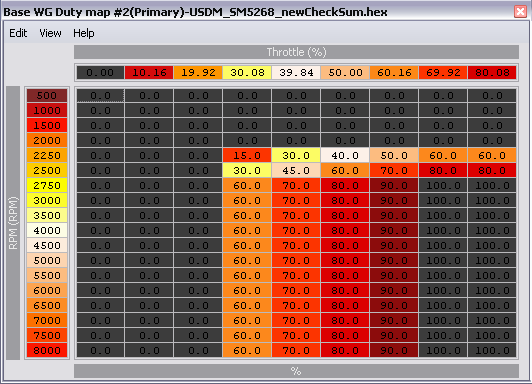Select the 3500 RPM axis cell

point(47,215)
